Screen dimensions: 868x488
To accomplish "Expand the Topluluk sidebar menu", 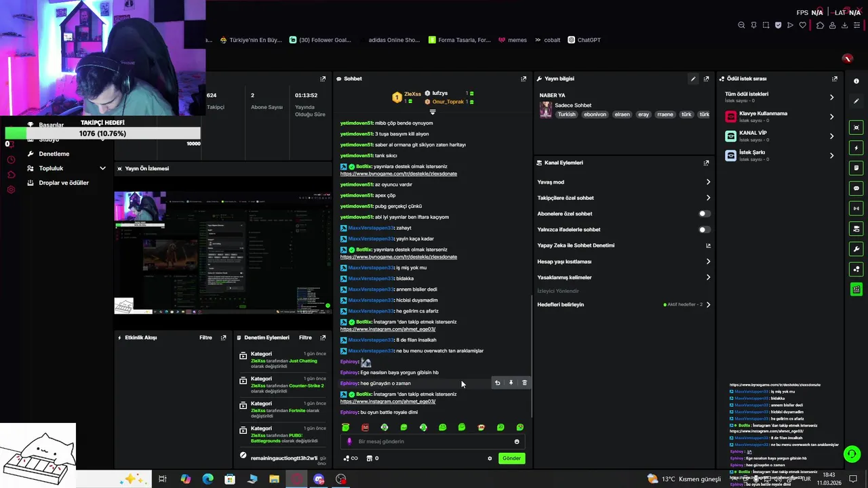I will click(x=66, y=168).
